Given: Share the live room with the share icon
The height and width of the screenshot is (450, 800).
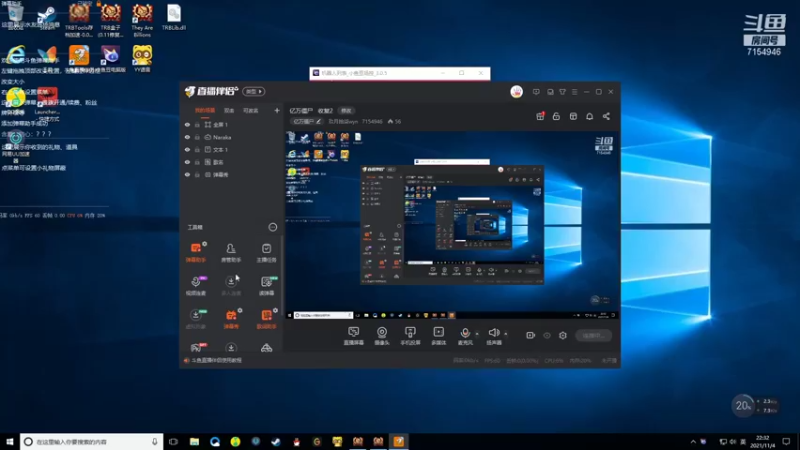Looking at the screenshot, I should [606, 116].
